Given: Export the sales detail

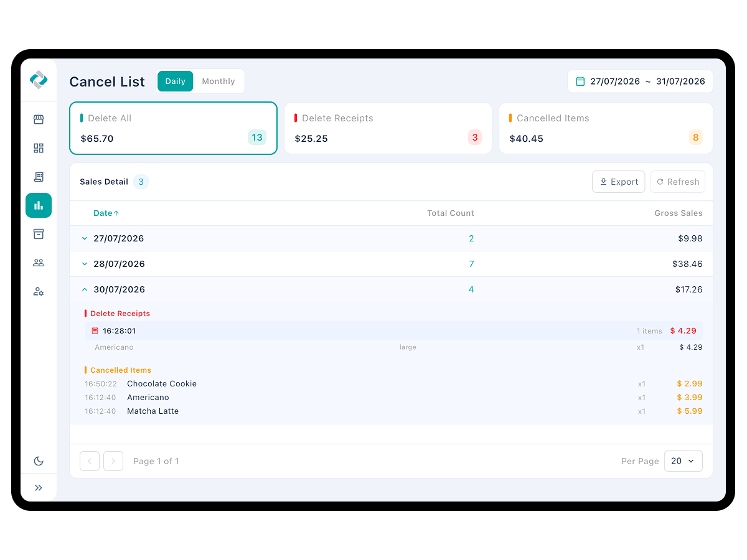Looking at the screenshot, I should tap(619, 182).
